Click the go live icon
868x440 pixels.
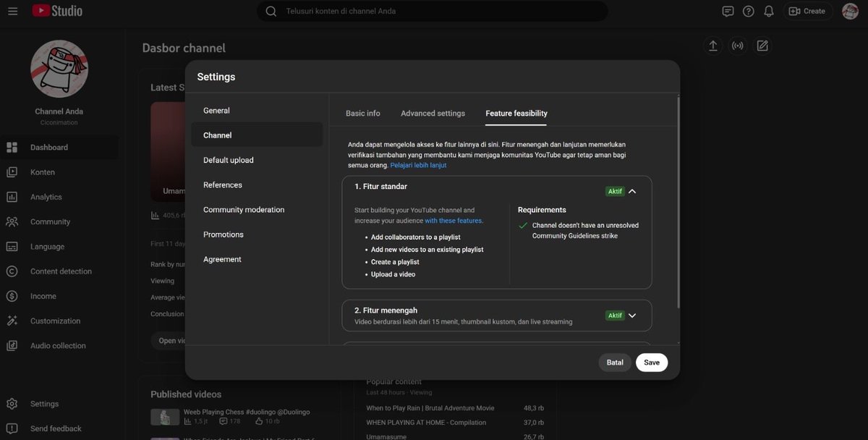[737, 46]
